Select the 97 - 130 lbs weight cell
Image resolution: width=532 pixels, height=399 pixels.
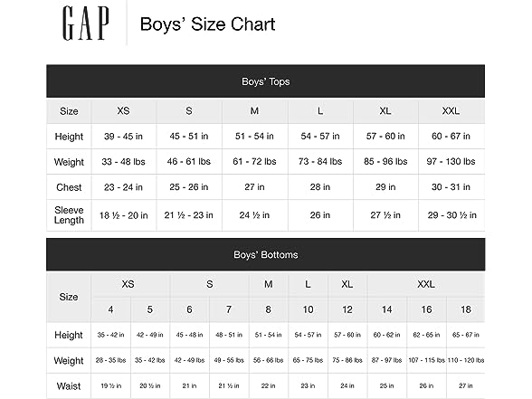tap(451, 161)
